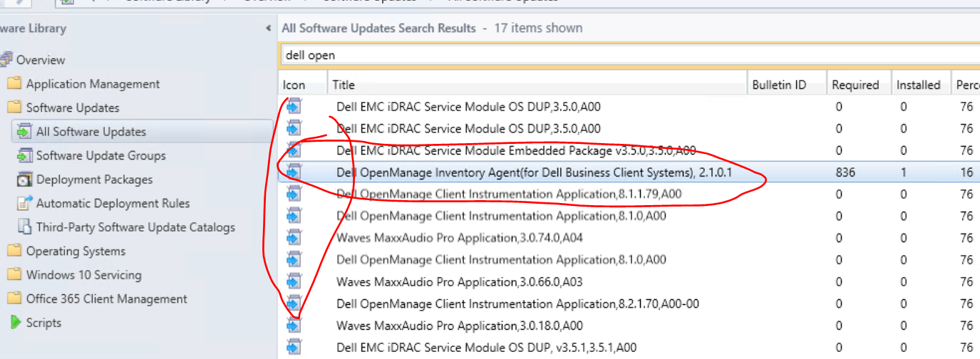Click the Software Update Groups icon
Screen dimensions: 980x359
(24, 155)
